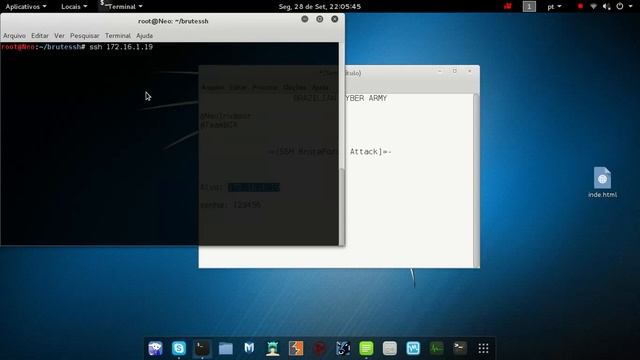Minimize the root@Neo terminal window

304,19
